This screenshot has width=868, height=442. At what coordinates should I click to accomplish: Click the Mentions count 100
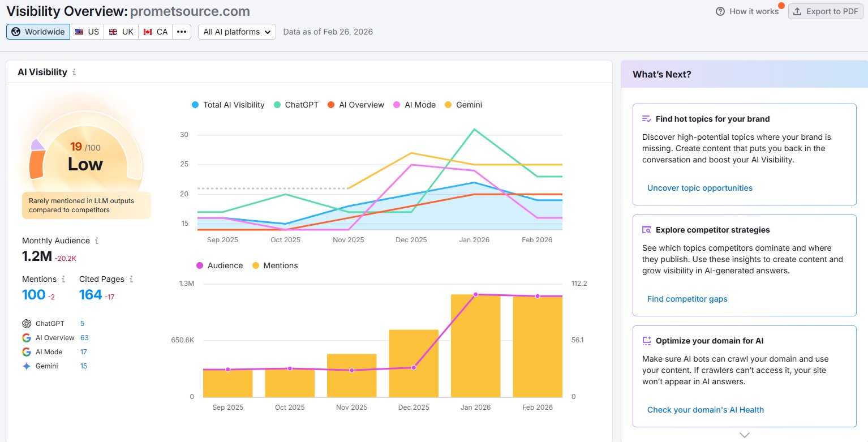pos(33,295)
